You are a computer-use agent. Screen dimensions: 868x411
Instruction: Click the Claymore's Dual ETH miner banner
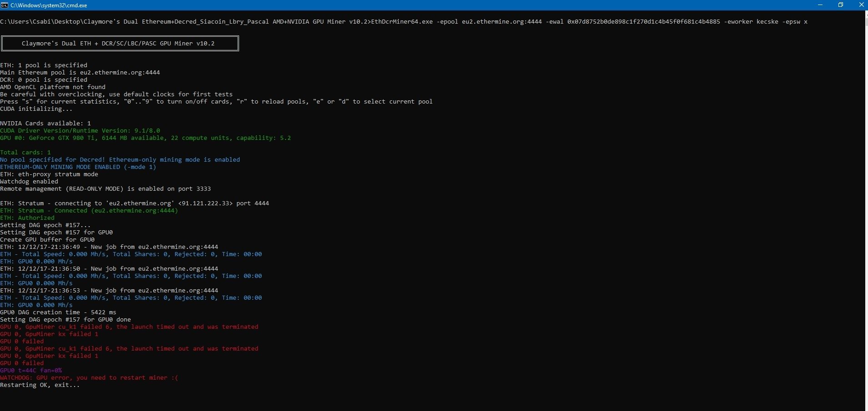pos(120,44)
